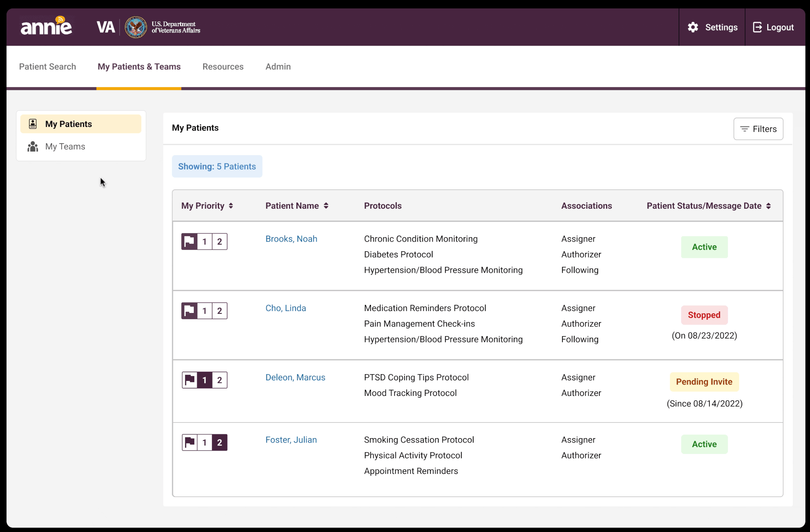Click the flag icon for Foster, Julian
The image size is (810, 532).
190,443
